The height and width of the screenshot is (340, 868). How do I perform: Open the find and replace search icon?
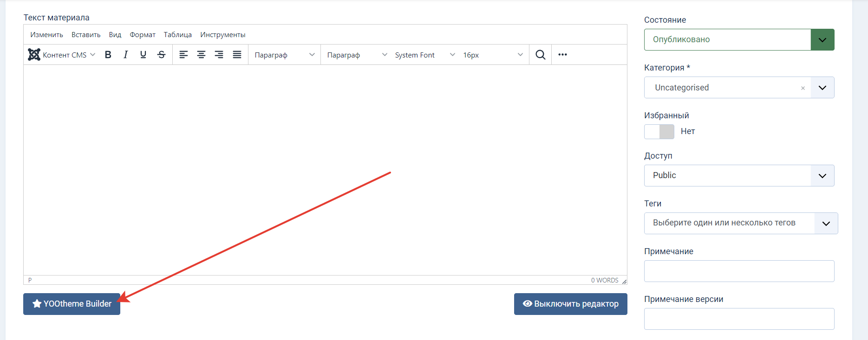tap(541, 55)
